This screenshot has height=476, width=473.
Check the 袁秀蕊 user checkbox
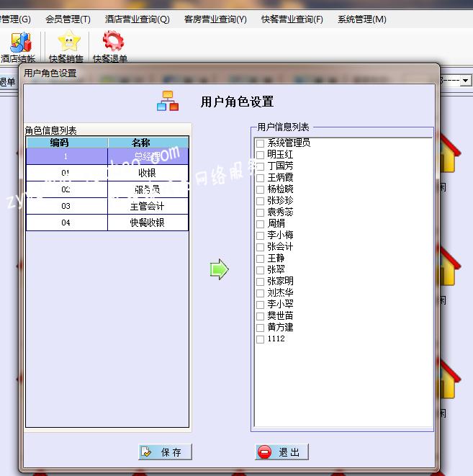click(x=260, y=212)
